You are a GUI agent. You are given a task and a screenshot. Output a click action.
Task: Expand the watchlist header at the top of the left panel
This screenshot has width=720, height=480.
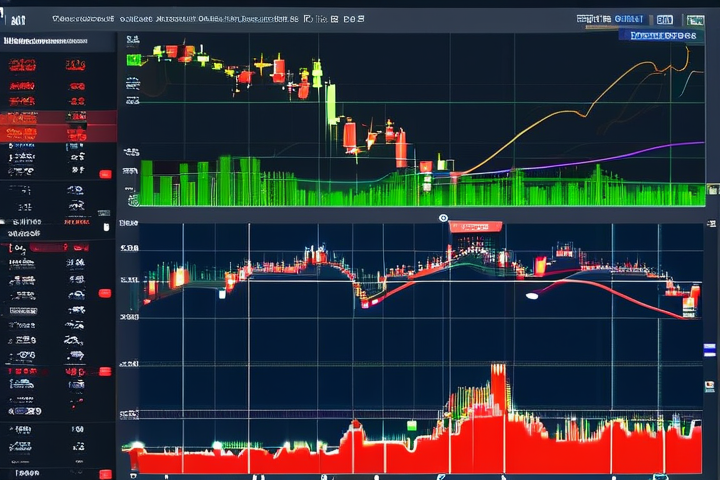tap(45, 42)
